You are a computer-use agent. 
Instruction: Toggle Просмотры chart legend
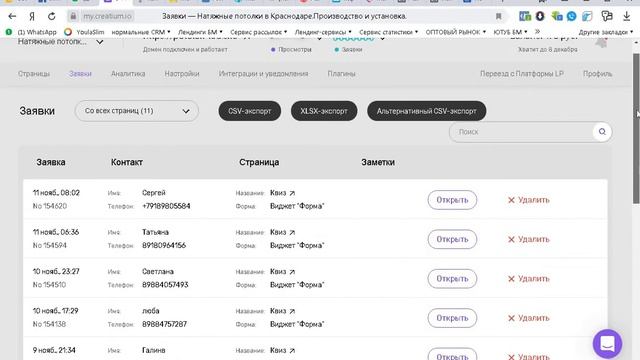pos(291,49)
